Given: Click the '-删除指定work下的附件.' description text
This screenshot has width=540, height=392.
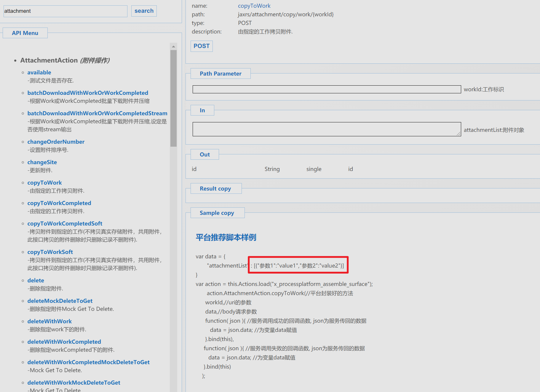Looking at the screenshot, I should pos(57,329).
